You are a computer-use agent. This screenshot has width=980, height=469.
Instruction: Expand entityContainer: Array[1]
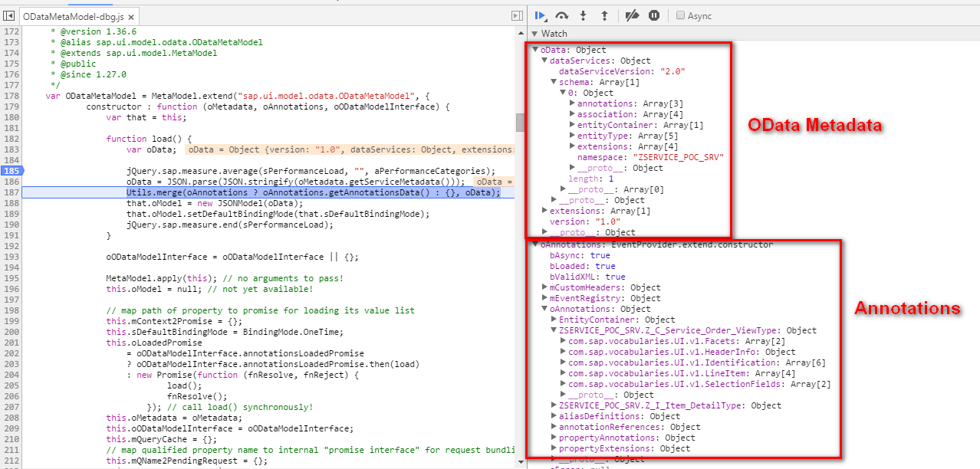(x=572, y=125)
